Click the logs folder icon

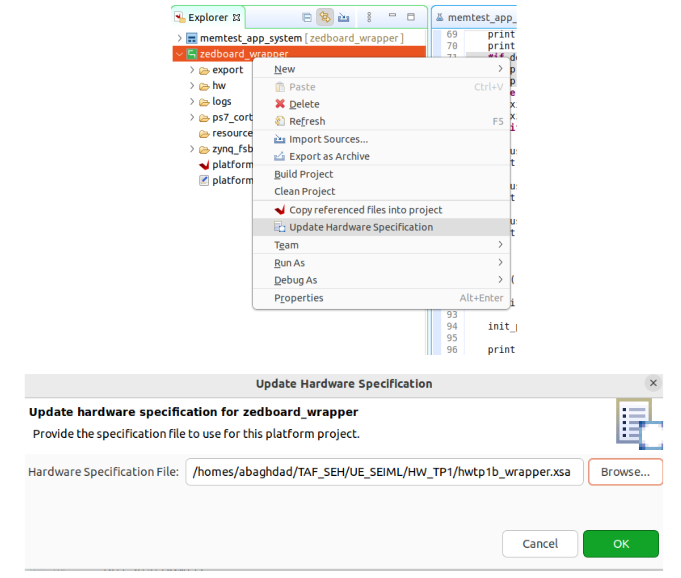(204, 102)
